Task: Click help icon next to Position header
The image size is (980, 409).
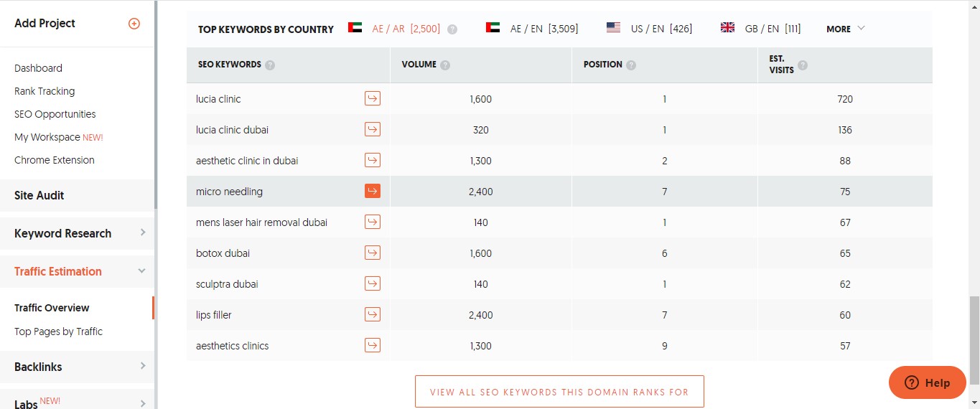Action: click(x=631, y=65)
